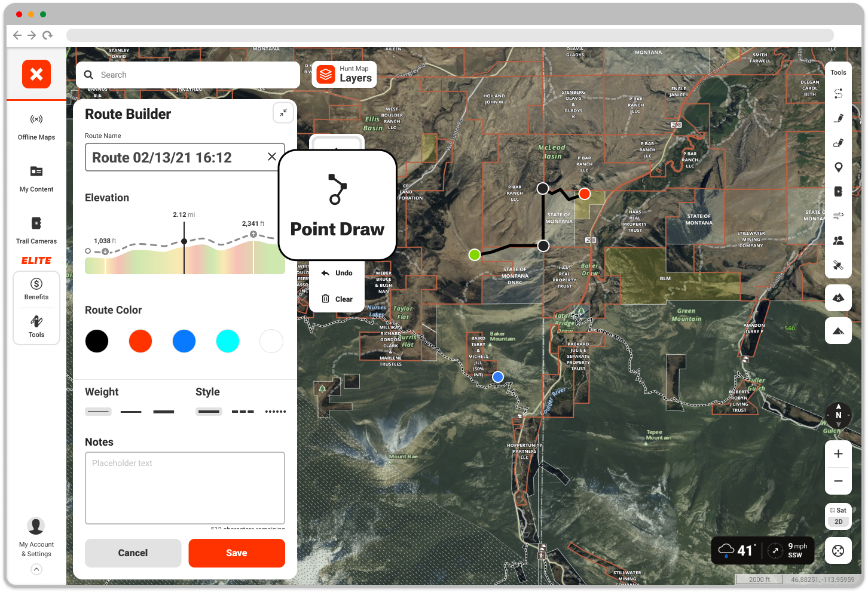This screenshot has height=592, width=868.
Task: Select the dashed line style
Action: coord(243,412)
